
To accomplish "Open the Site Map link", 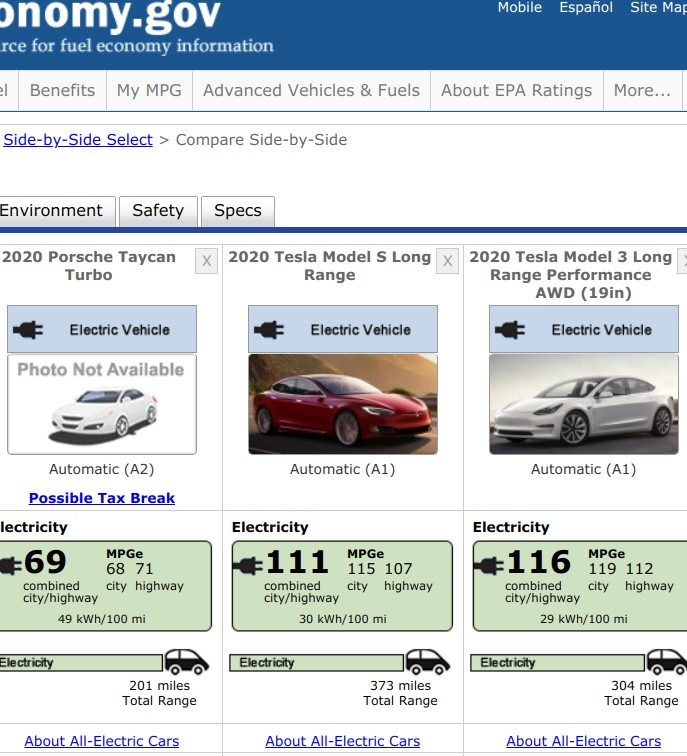I will pyautogui.click(x=659, y=7).
